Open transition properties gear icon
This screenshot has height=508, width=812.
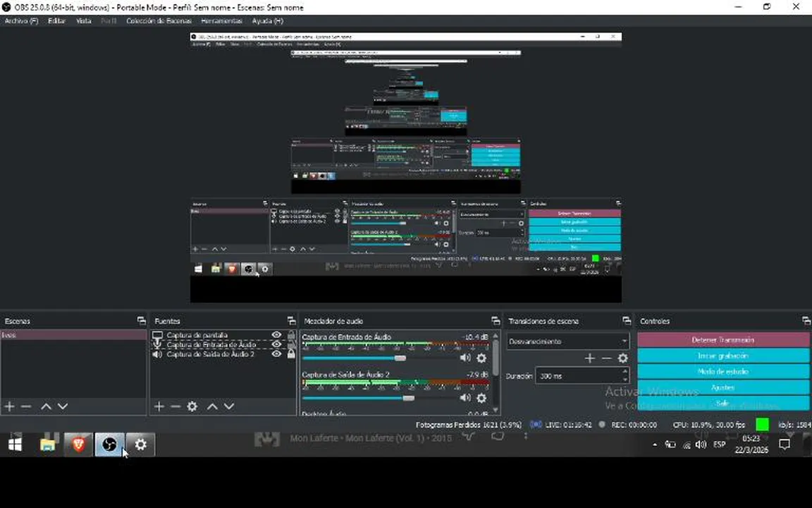[x=623, y=358]
